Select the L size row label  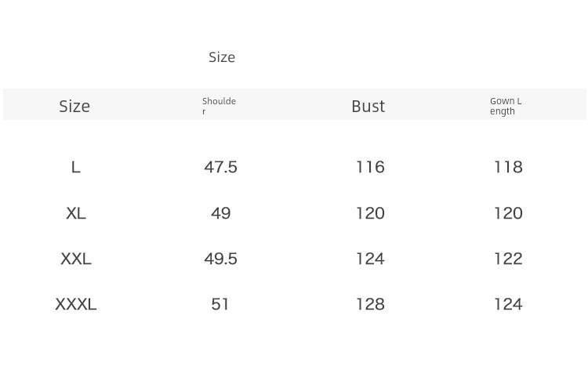pos(76,167)
